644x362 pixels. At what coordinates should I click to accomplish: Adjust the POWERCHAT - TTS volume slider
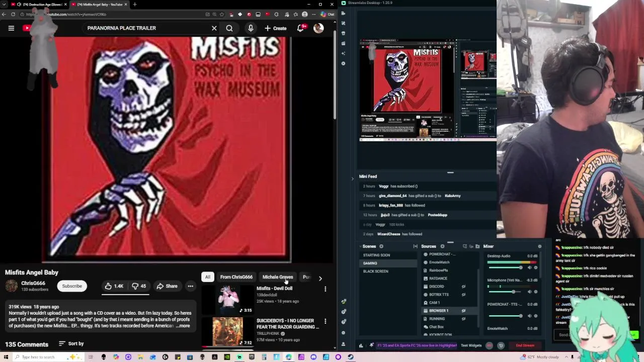(505, 316)
